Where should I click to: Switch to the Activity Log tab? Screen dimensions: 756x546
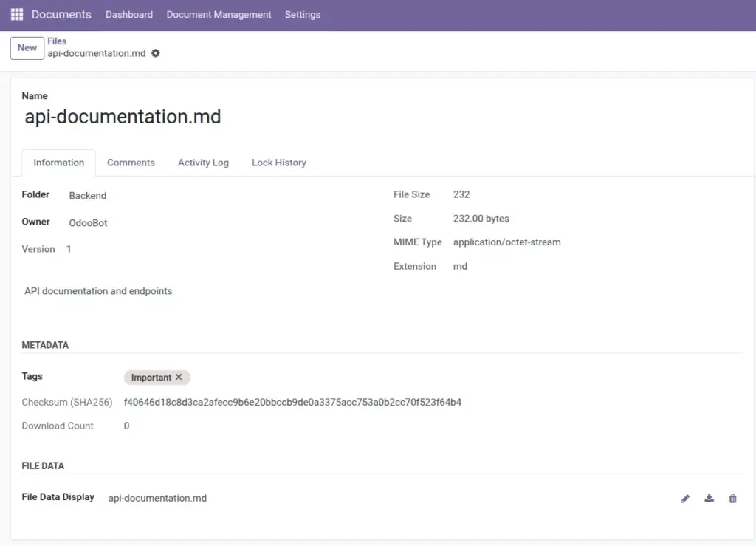click(x=203, y=163)
